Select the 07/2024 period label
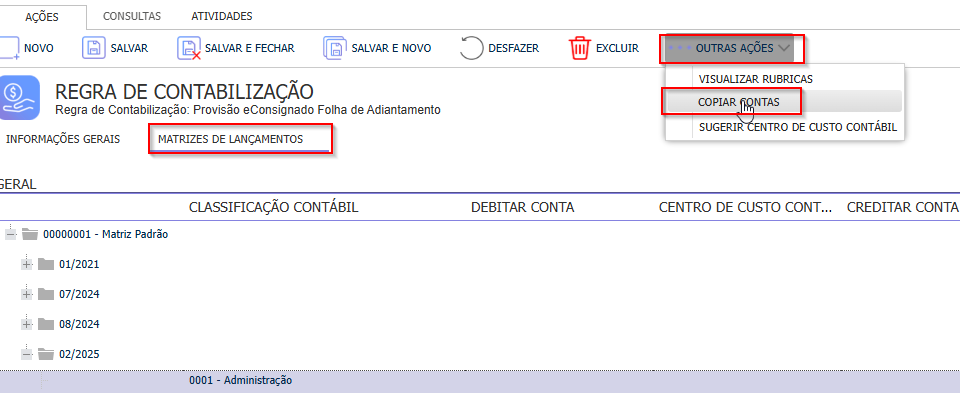 click(x=79, y=294)
